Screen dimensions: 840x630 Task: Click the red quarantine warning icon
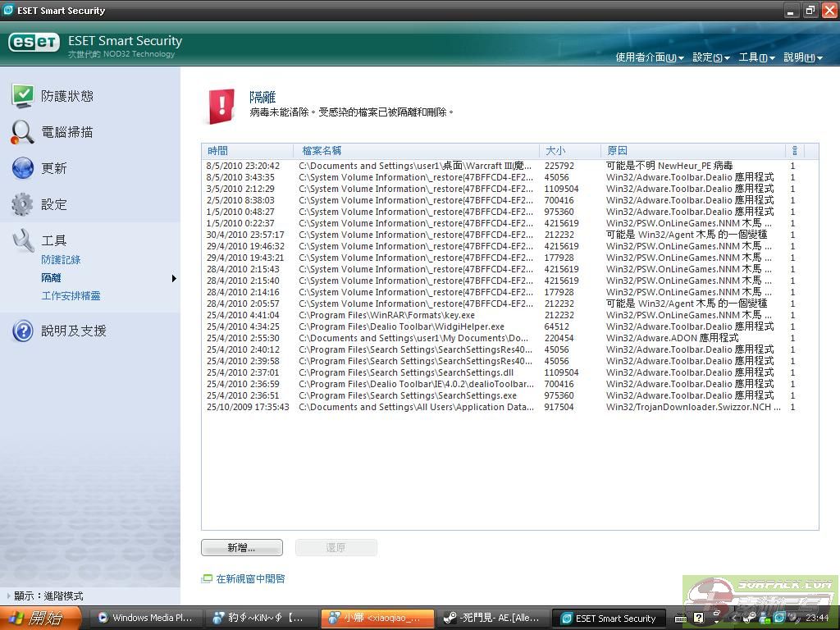(x=221, y=106)
